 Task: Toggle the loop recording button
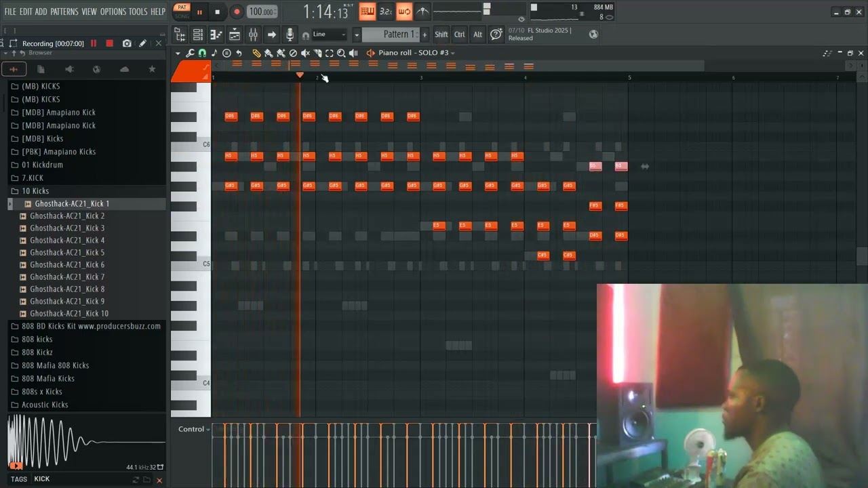click(404, 11)
